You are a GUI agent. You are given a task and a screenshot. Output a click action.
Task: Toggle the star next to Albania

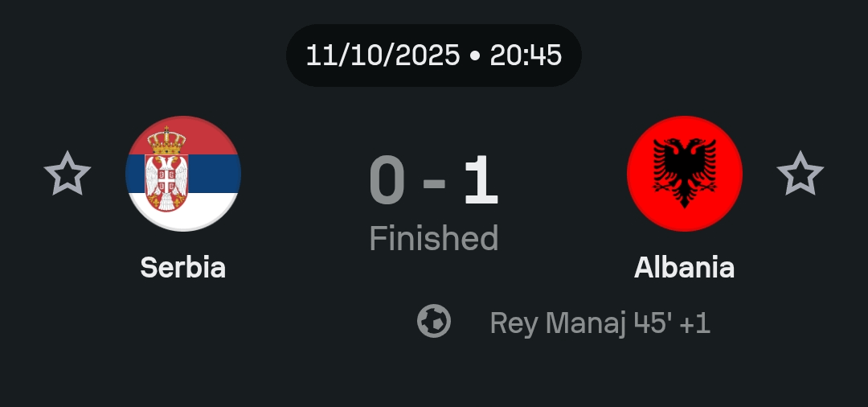800,174
